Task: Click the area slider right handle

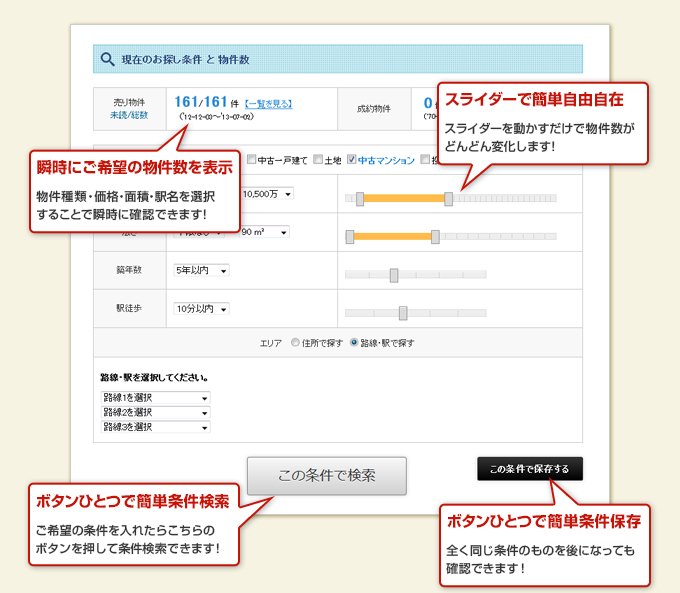Action: [435, 236]
